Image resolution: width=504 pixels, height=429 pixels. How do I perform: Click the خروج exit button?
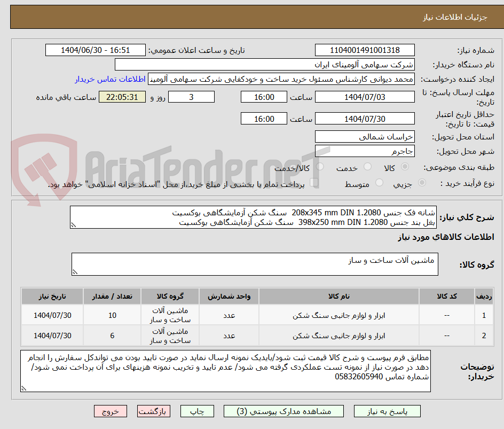[111, 411]
